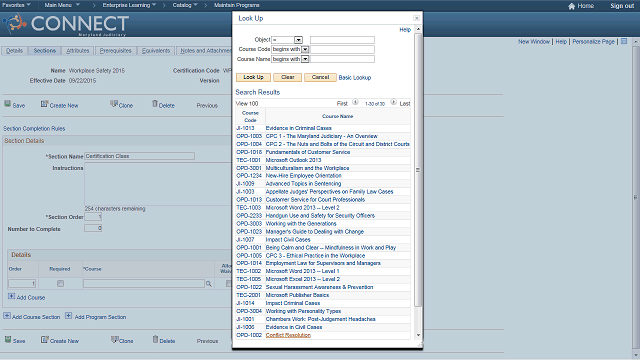Click the Clear button
Screen dimensions: 640x360
click(288, 77)
